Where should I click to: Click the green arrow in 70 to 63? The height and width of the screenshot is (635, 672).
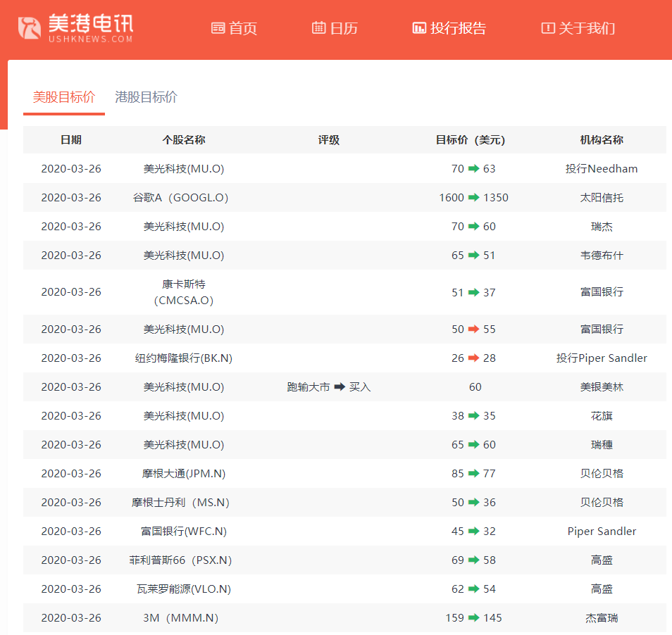click(x=473, y=168)
